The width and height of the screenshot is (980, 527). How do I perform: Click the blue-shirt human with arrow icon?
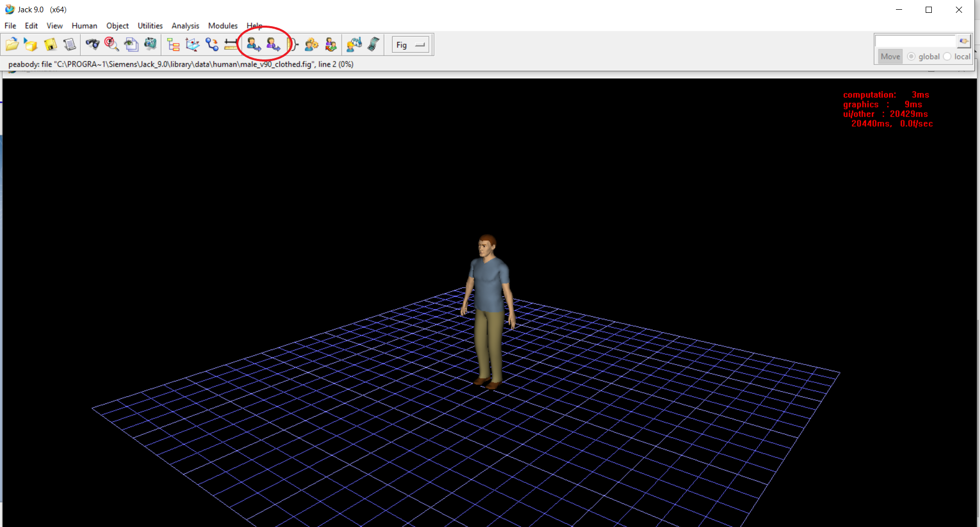tap(254, 45)
